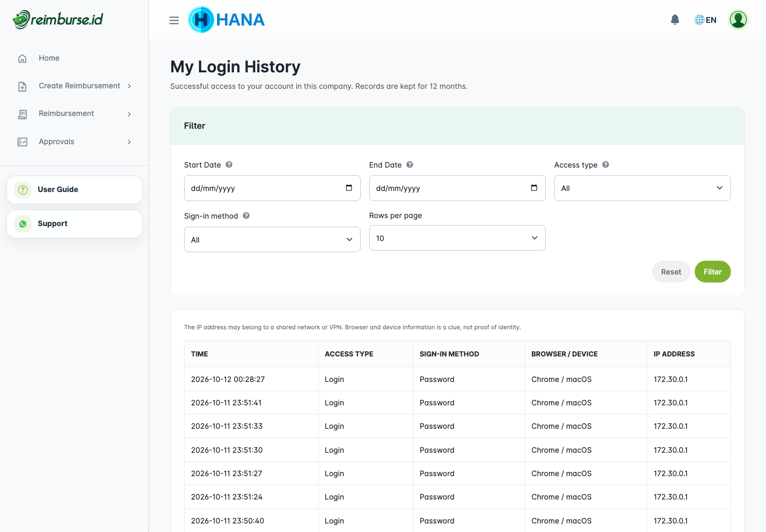Click the Reset button
766x532 pixels.
pyautogui.click(x=671, y=272)
